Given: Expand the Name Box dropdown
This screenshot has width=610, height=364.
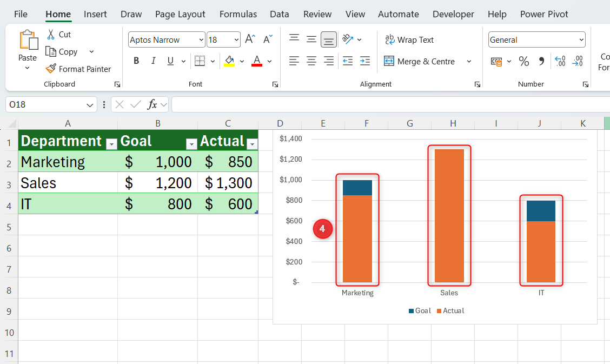Looking at the screenshot, I should click(90, 104).
